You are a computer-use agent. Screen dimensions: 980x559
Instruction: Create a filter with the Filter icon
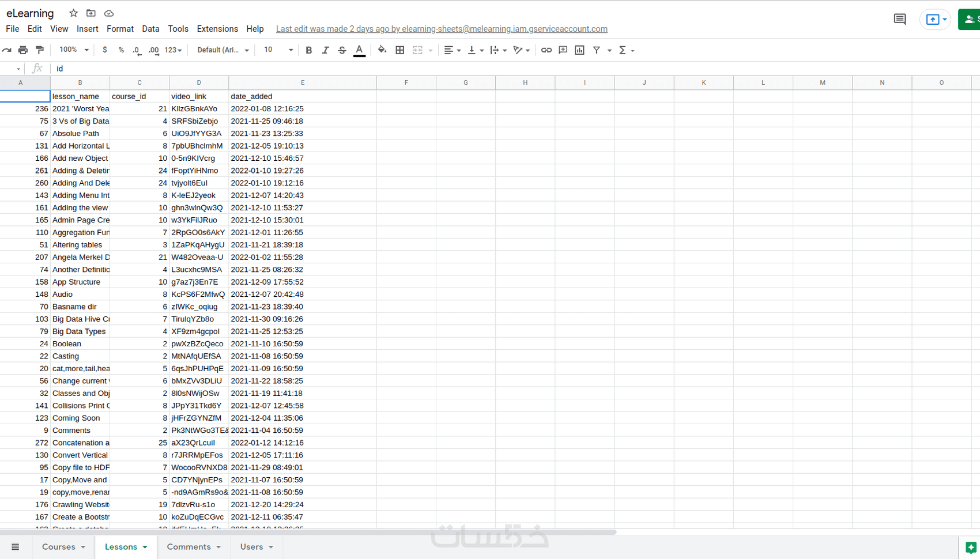point(597,50)
